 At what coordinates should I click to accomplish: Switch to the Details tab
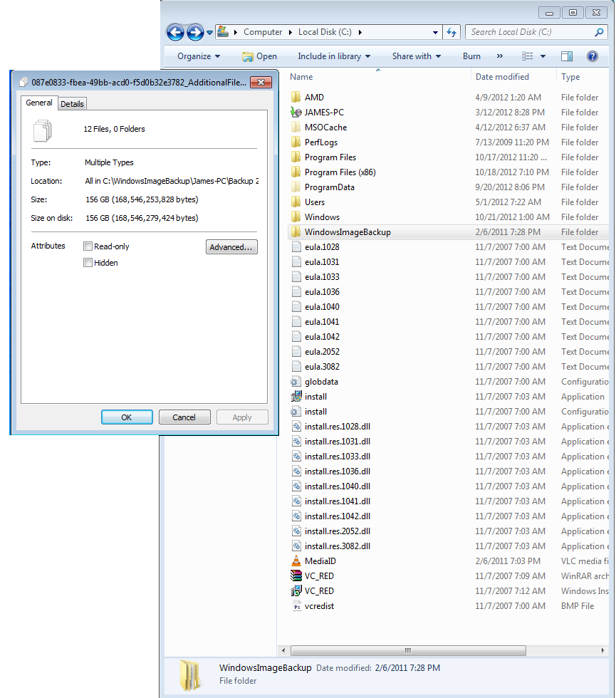pyautogui.click(x=72, y=104)
